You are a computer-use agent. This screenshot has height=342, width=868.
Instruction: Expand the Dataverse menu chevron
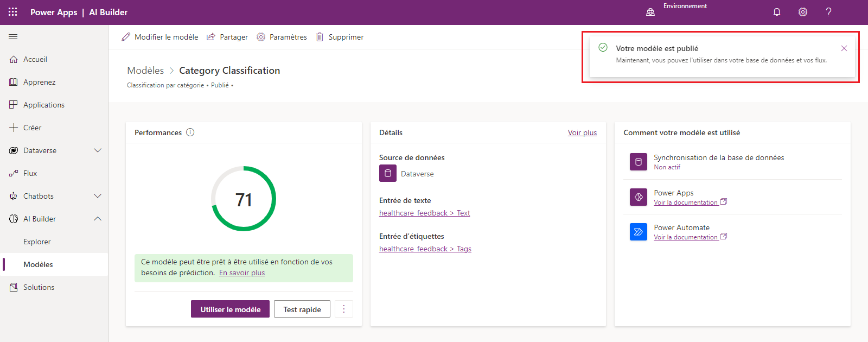[98, 150]
